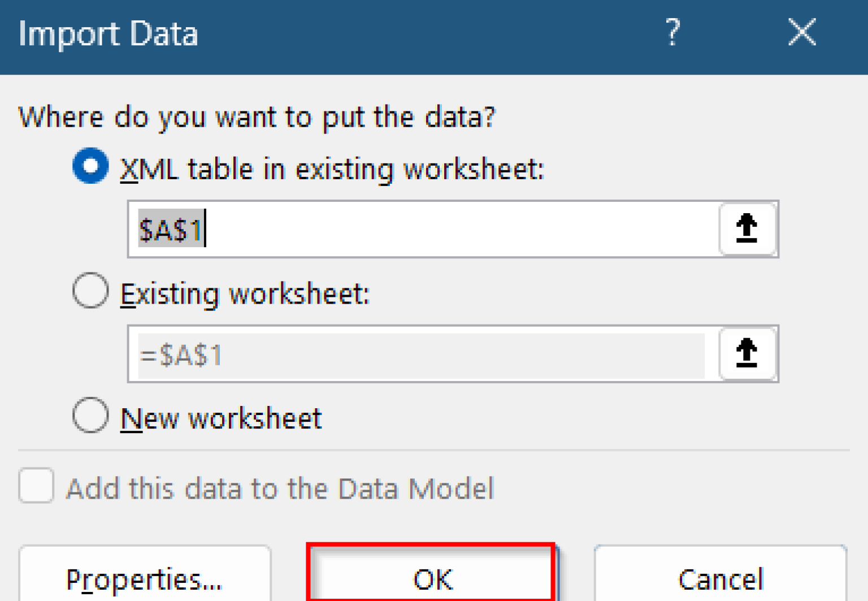The width and height of the screenshot is (868, 601).
Task: Click the Existing worksheet =$A$1 input field
Action: [x=421, y=355]
